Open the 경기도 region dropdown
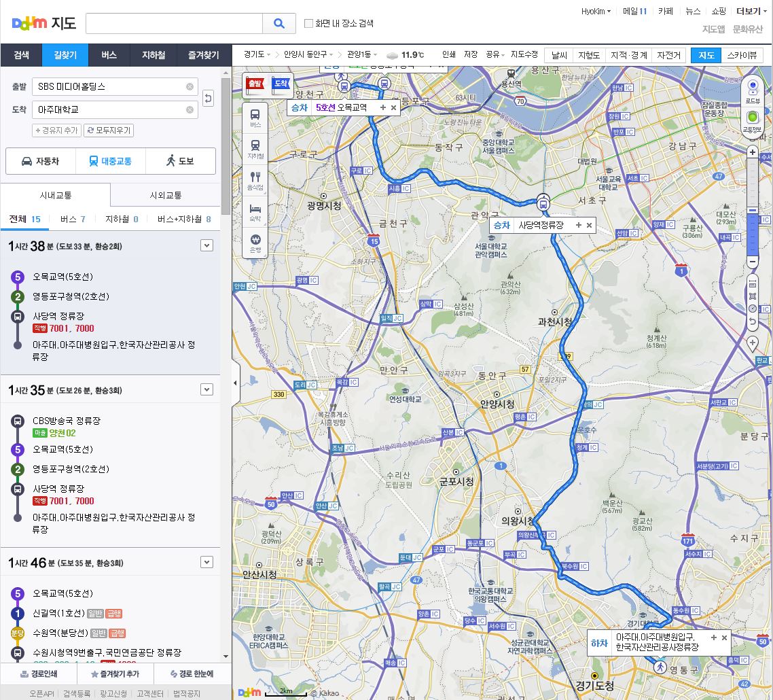The image size is (773, 700). [257, 55]
